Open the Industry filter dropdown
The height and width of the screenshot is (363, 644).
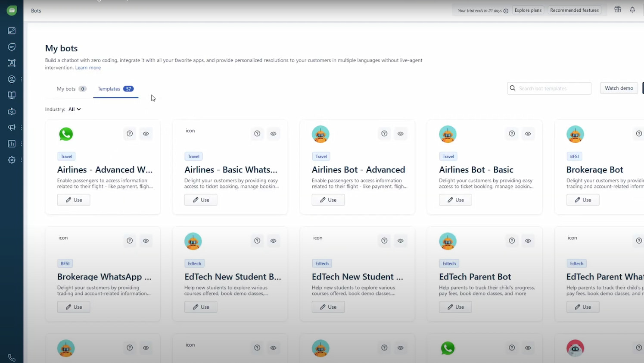(75, 109)
